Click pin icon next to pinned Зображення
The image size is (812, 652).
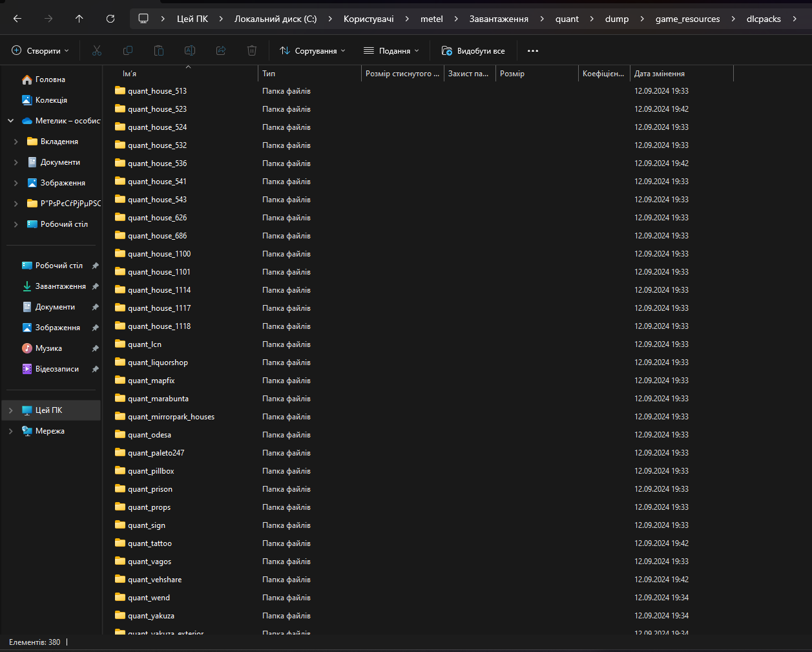[96, 328]
